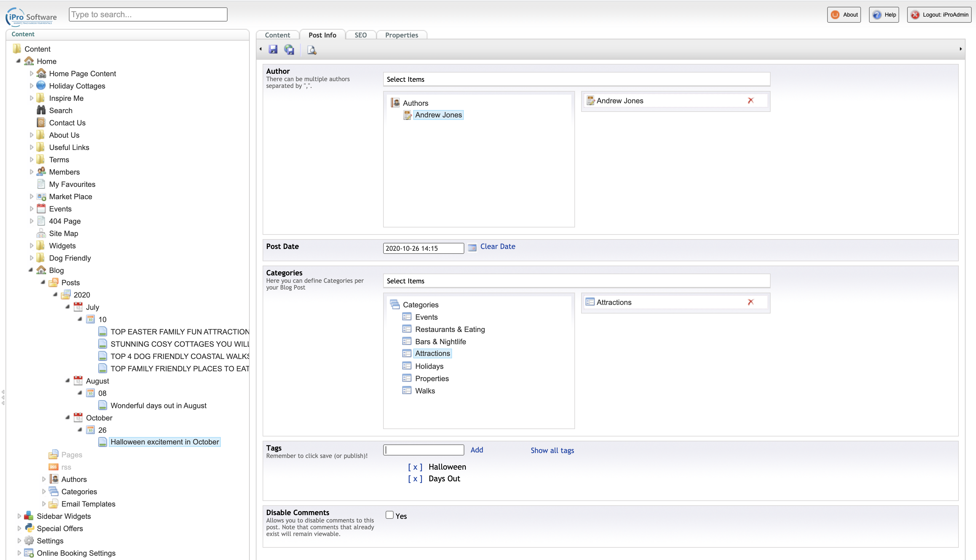976x560 pixels.
Task: Click the Show all tags link
Action: [552, 450]
